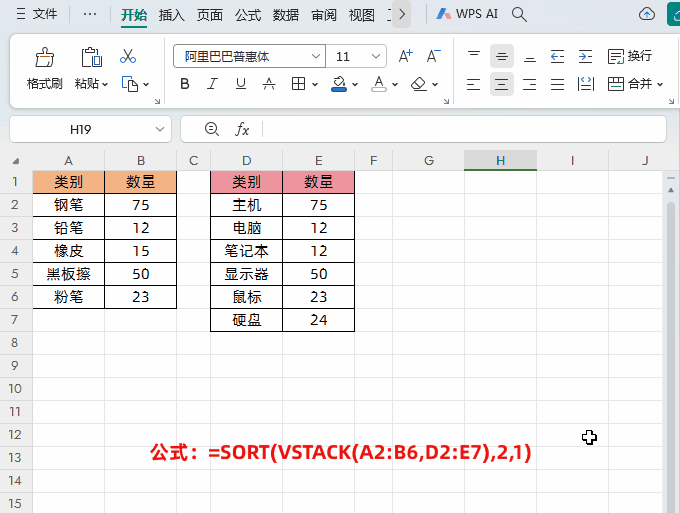Increase indent icon
The width and height of the screenshot is (680, 513).
pyautogui.click(x=585, y=56)
